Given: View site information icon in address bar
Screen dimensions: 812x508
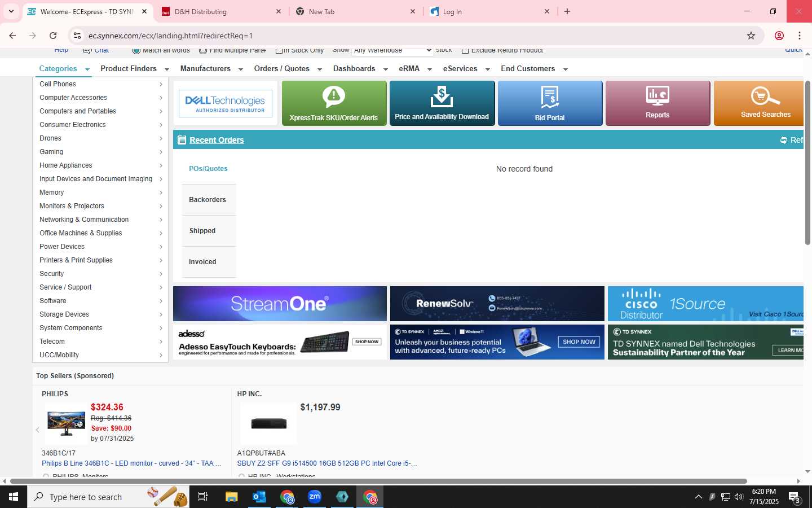Looking at the screenshot, I should click(78, 36).
